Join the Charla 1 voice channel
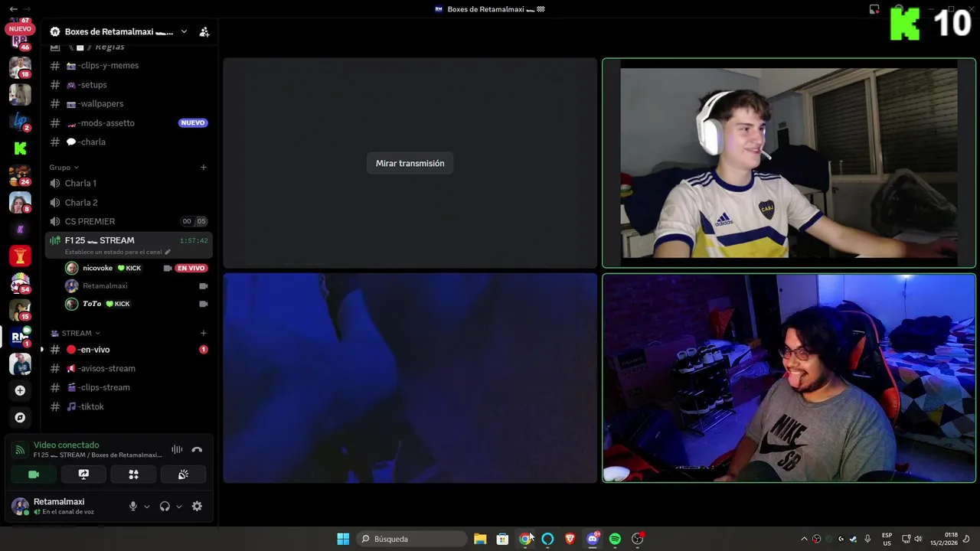The image size is (980, 551). (x=129, y=184)
